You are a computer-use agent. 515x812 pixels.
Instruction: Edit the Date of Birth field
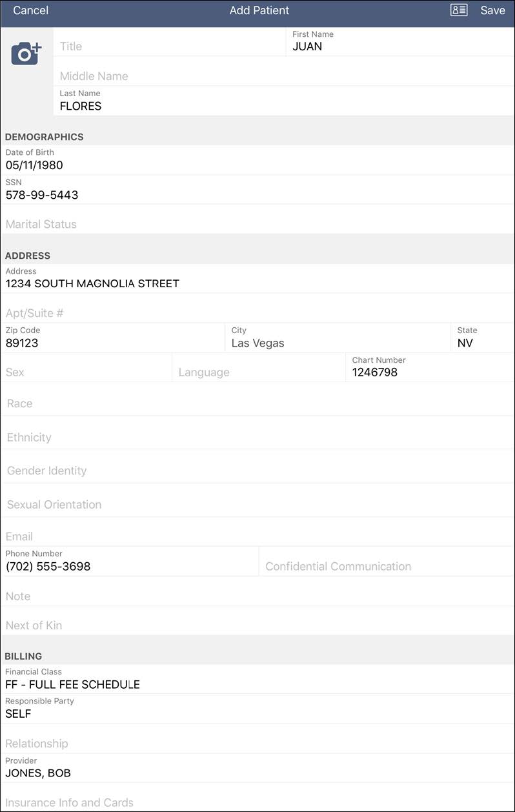tap(257, 165)
